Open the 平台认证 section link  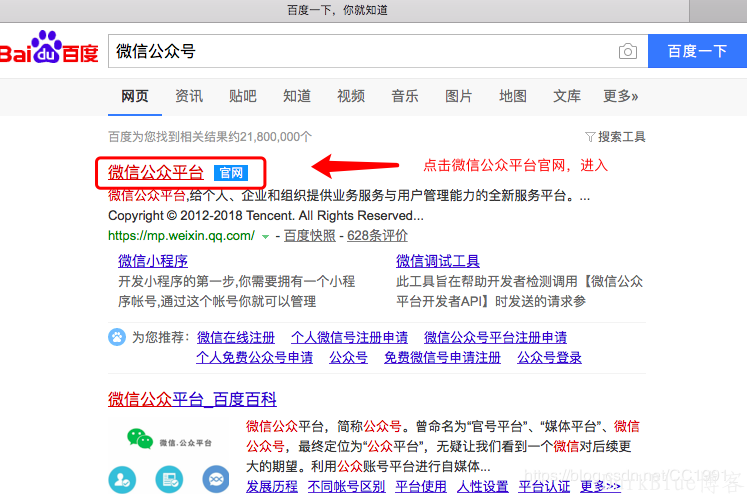coord(544,486)
